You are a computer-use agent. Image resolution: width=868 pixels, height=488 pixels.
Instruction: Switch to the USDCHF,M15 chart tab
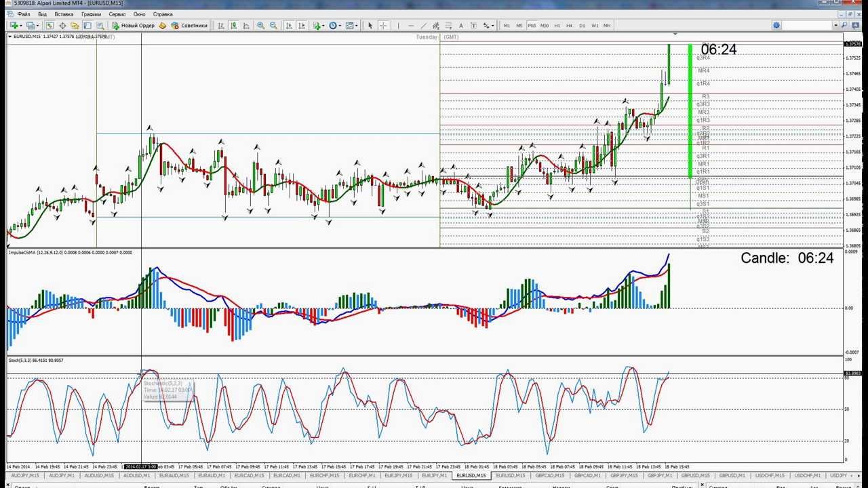point(770,476)
